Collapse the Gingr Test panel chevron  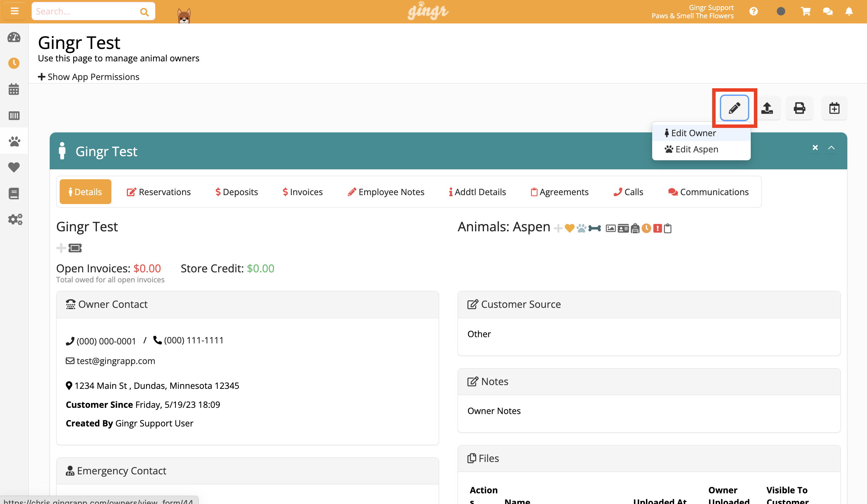pos(831,148)
